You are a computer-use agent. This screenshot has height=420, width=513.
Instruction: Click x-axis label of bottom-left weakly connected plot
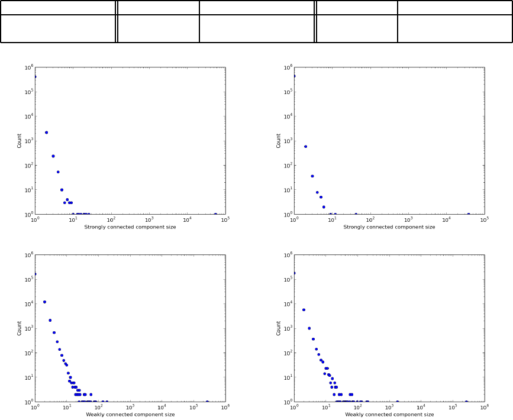click(x=130, y=415)
